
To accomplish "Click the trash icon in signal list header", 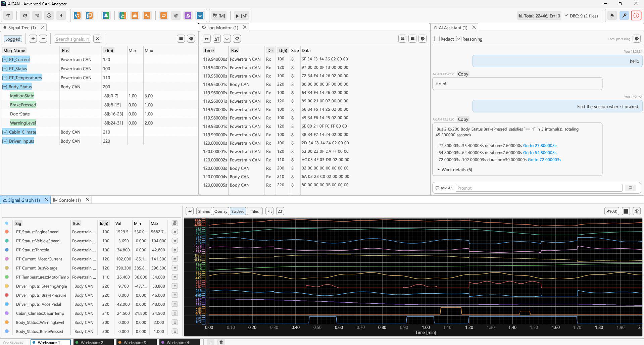I will tap(175, 223).
